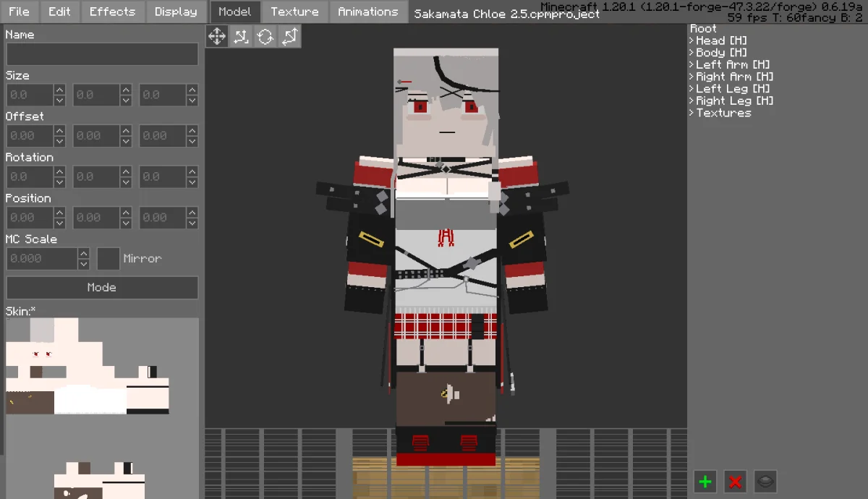Viewport: 868px width, 499px height.
Task: Select the resize/scale gizmo tool
Action: tap(289, 37)
